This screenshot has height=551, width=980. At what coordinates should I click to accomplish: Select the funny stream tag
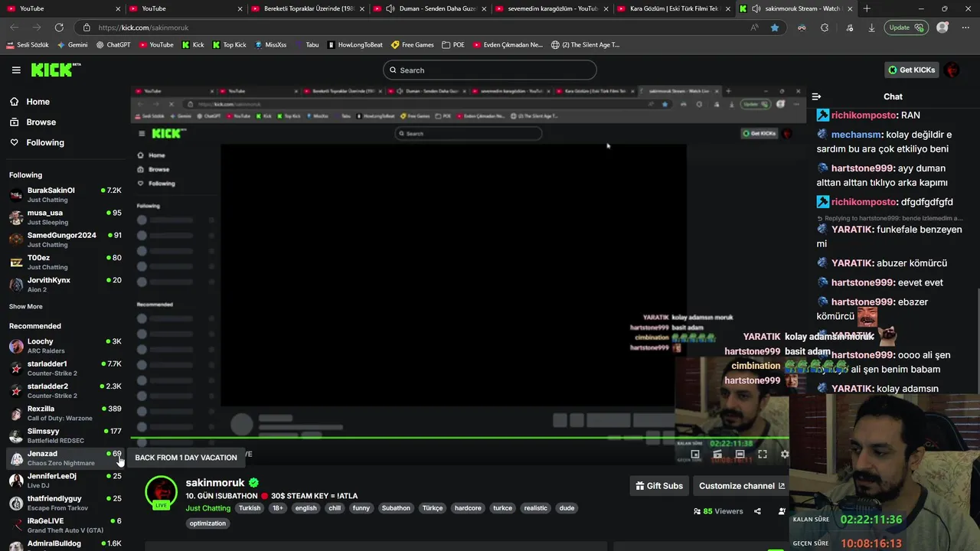[x=361, y=508]
